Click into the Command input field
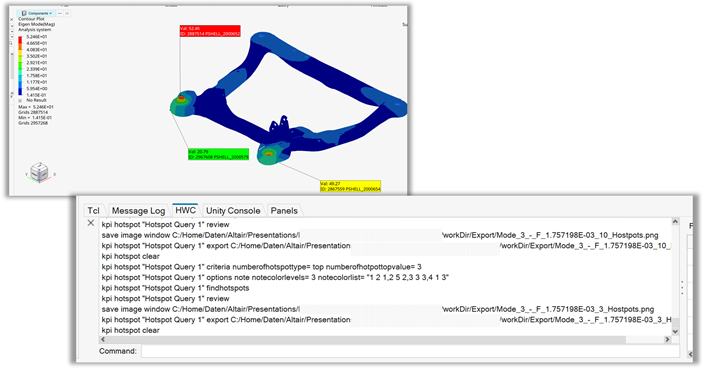This screenshot has height=369, width=702. pyautogui.click(x=410, y=351)
